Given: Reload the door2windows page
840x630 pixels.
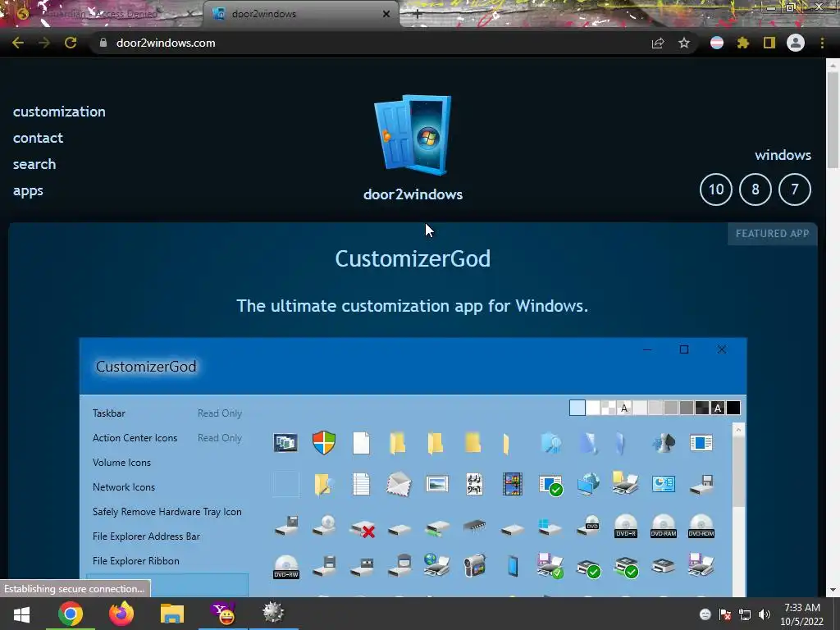Looking at the screenshot, I should 71,43.
